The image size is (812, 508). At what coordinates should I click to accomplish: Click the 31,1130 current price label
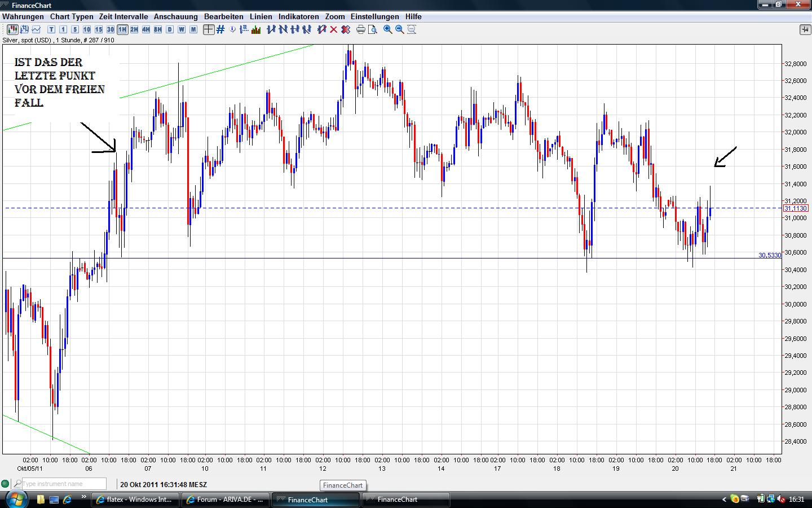tap(796, 208)
